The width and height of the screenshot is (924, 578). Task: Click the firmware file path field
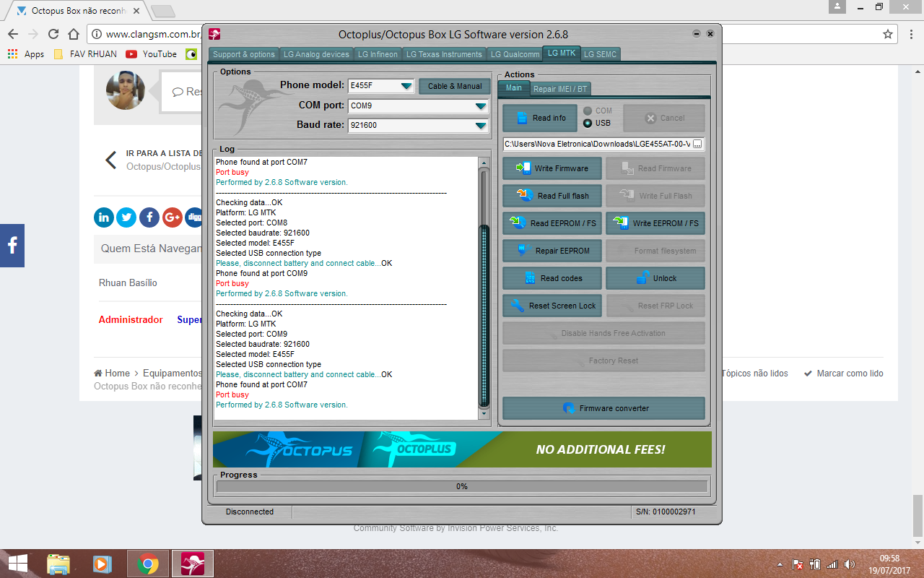tap(597, 144)
